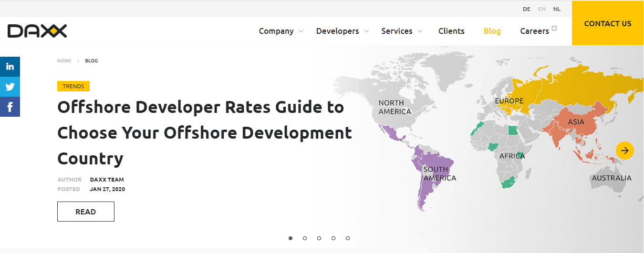The width and height of the screenshot is (644, 253).
Task: Share the post on Facebook
Action: point(10,106)
